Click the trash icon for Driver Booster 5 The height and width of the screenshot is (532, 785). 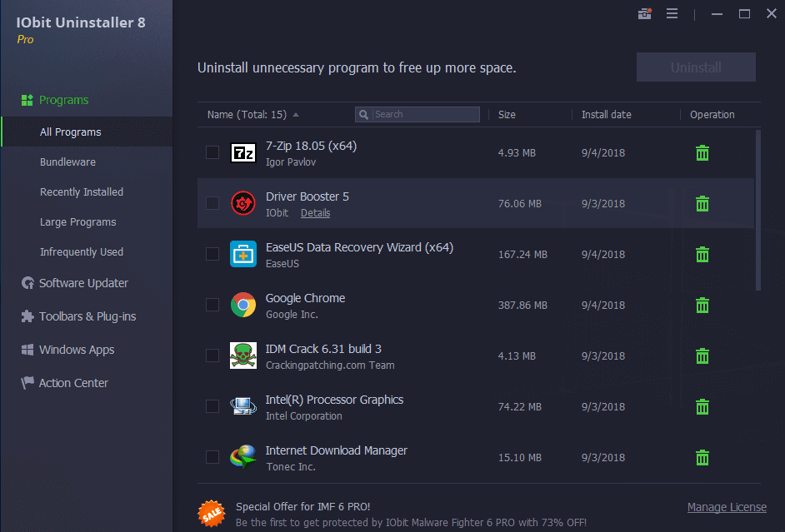[x=702, y=203]
